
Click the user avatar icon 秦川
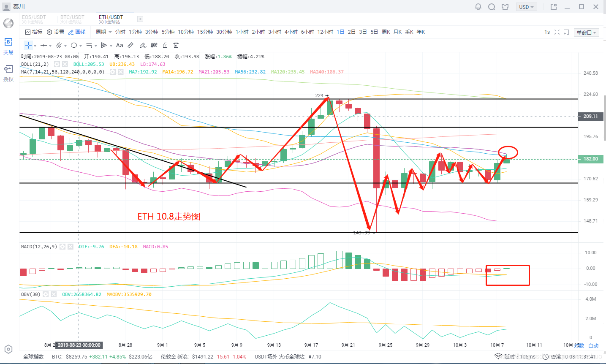[x=6, y=7]
